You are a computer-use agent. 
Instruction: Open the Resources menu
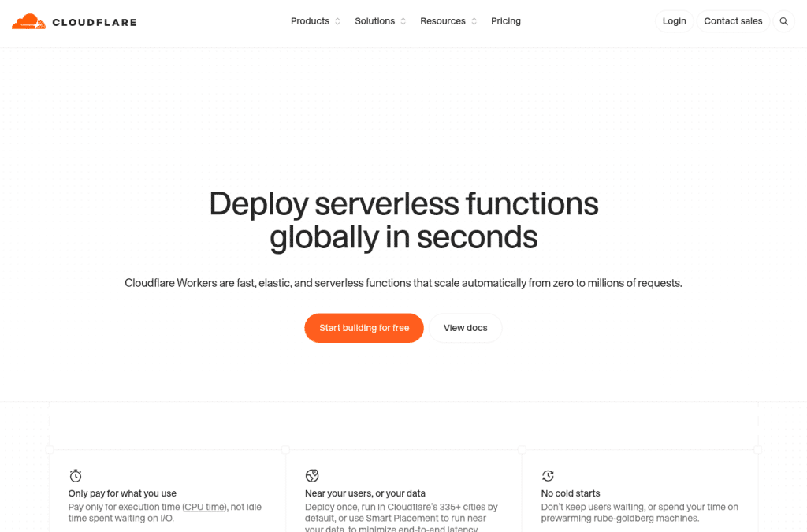443,21
